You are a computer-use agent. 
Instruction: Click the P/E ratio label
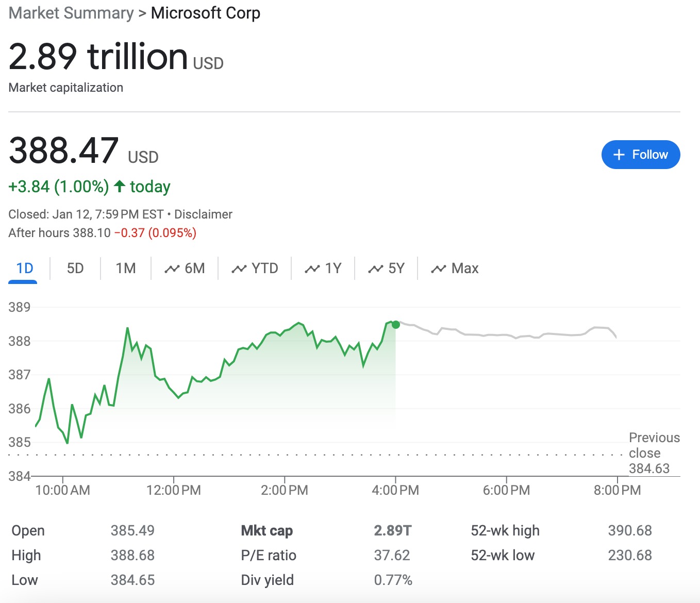pos(269,555)
